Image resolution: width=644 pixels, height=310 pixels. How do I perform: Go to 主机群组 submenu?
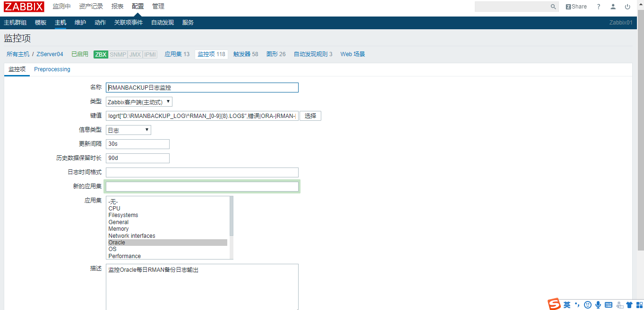coord(15,23)
